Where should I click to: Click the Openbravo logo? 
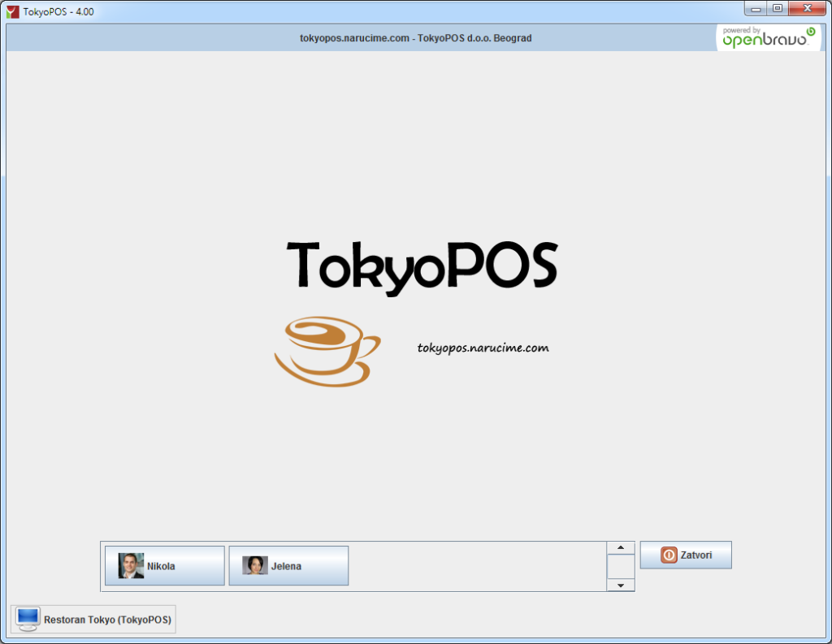[x=769, y=37]
